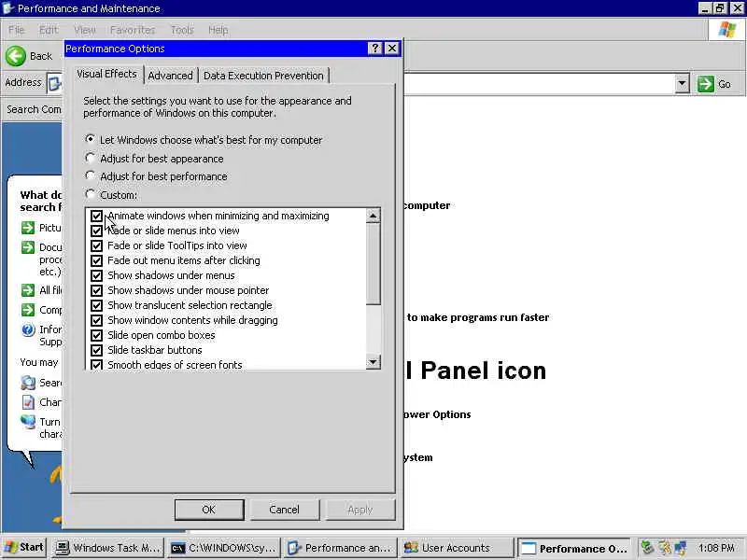Switch to the User Accounts taskbar button
747x560 pixels.
tap(457, 548)
